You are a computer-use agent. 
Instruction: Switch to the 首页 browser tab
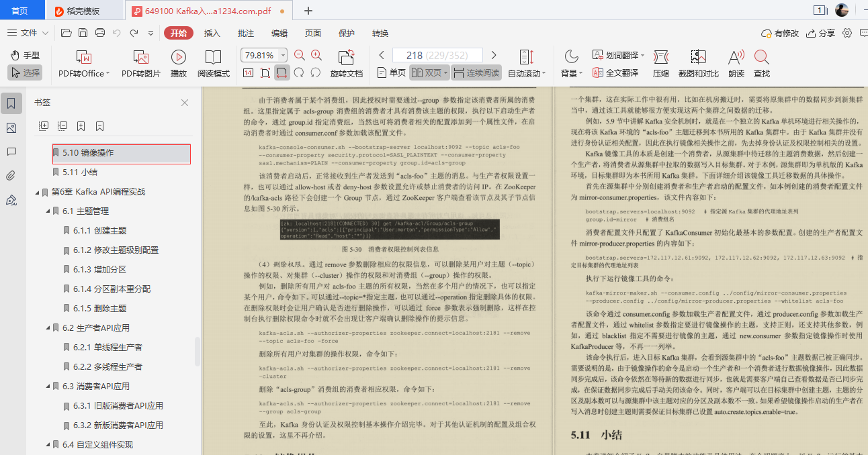click(20, 10)
